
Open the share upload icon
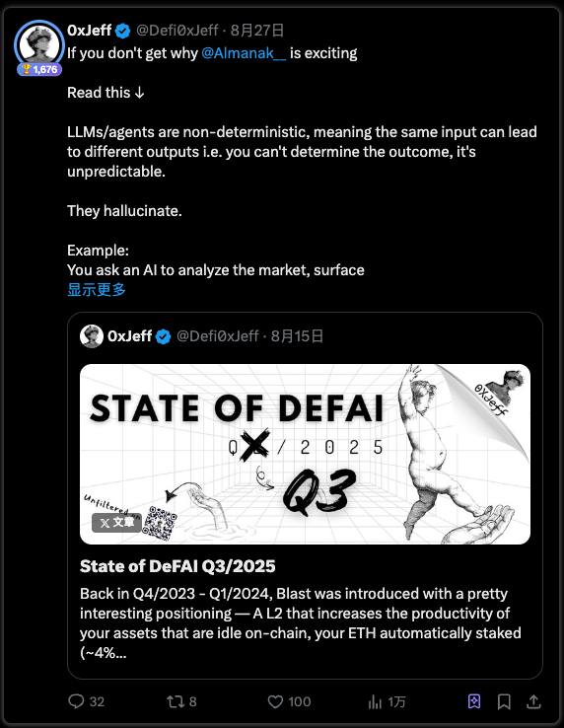pyautogui.click(x=533, y=701)
